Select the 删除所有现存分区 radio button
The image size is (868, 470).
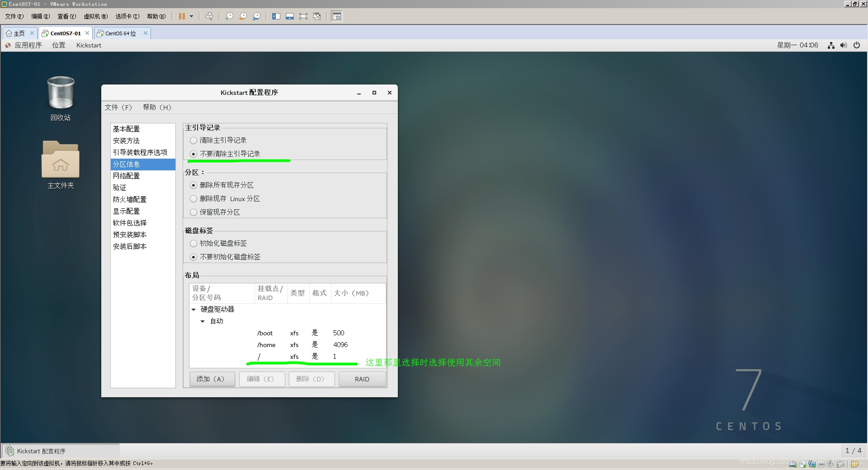pos(193,185)
